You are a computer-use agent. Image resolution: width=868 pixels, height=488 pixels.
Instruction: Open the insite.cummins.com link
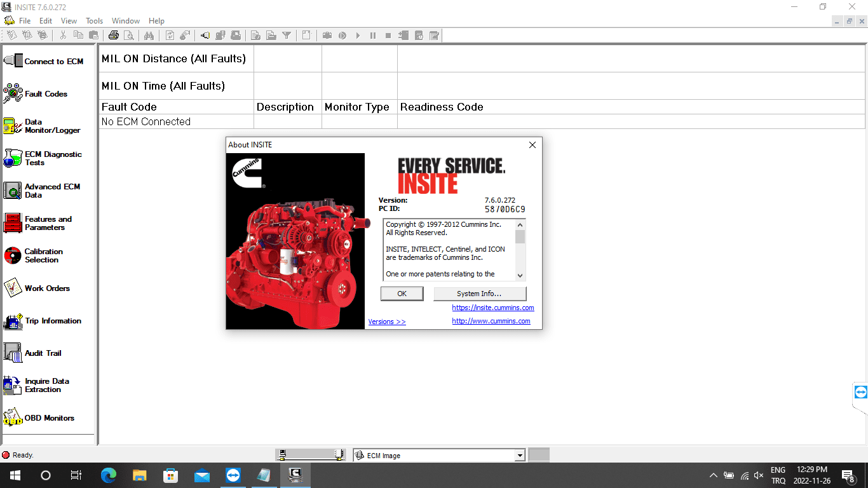(x=492, y=308)
